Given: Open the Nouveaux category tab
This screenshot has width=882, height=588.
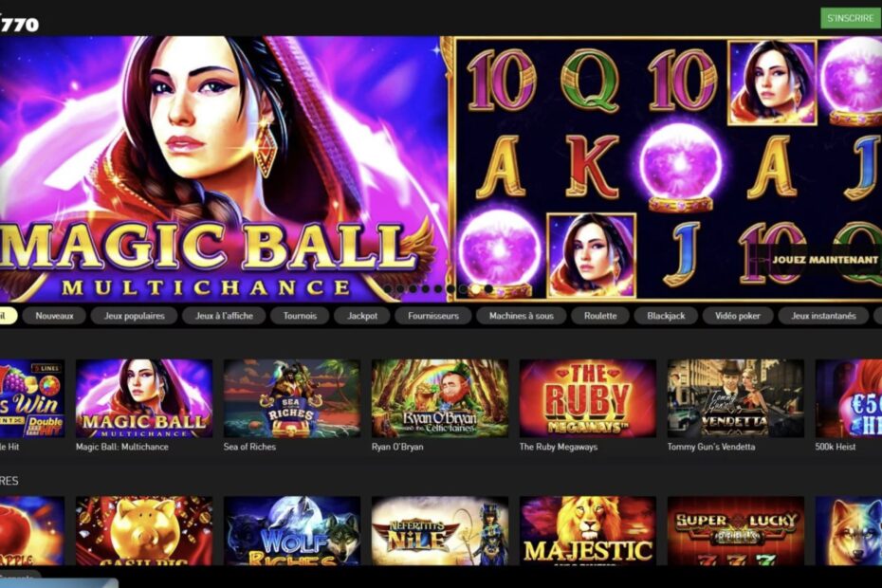Looking at the screenshot, I should pos(55,316).
